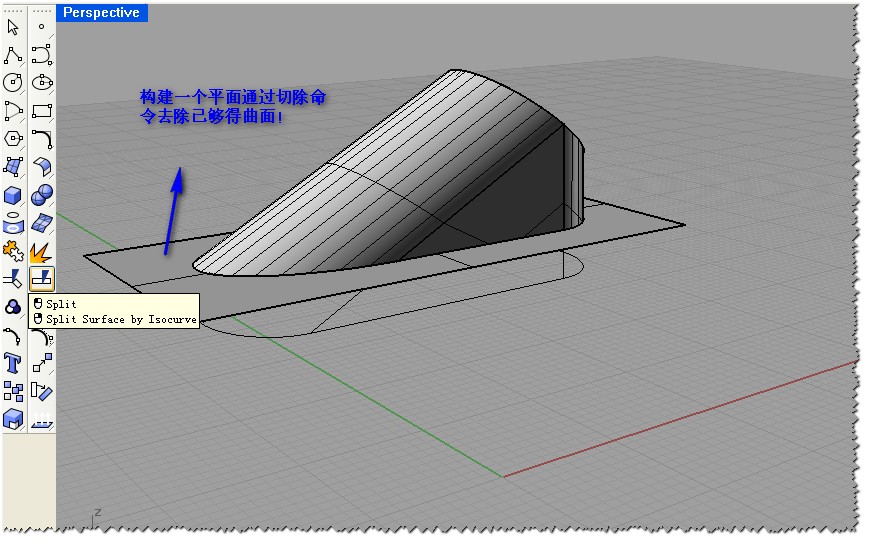Click the Split tooltip entry

(61, 304)
